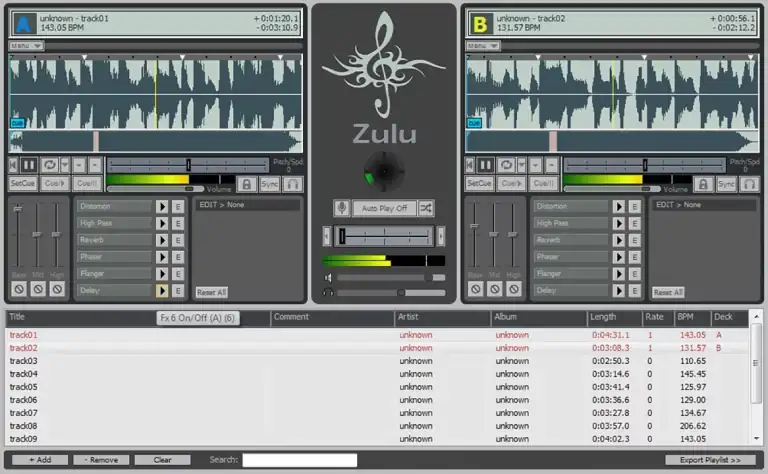Click Cue pause button on Deck B
The width and height of the screenshot is (768, 474).
(x=544, y=184)
